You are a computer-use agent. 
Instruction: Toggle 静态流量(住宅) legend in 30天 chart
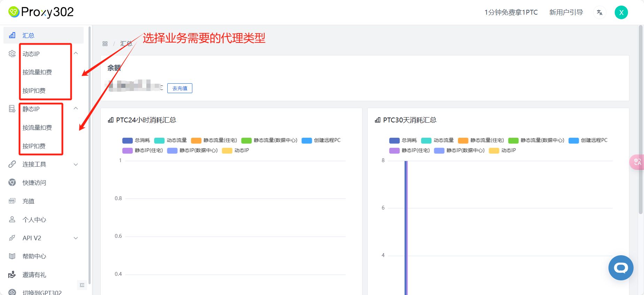481,140
